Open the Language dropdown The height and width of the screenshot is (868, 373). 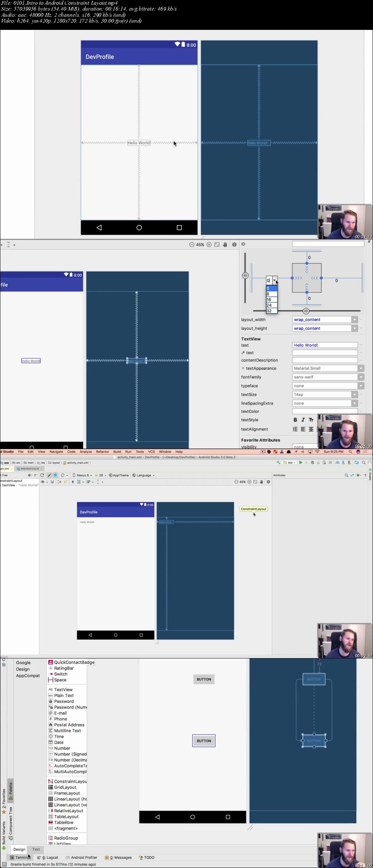[144, 475]
